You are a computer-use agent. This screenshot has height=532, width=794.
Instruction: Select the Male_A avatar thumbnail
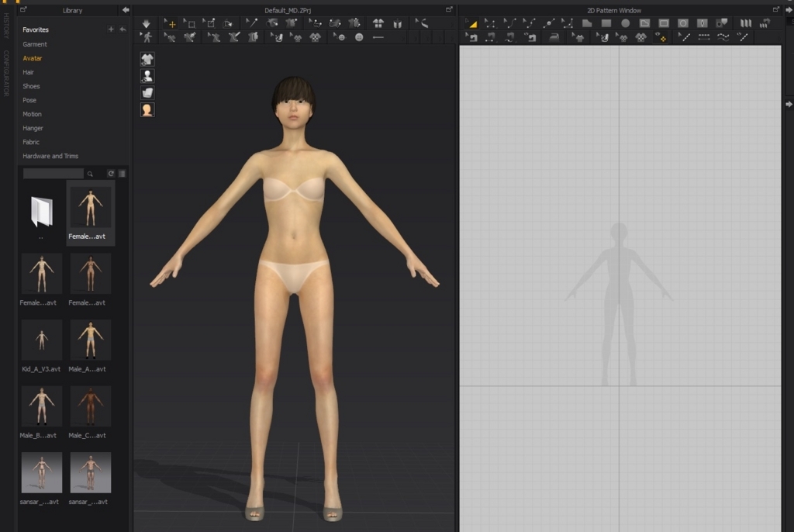click(x=91, y=340)
